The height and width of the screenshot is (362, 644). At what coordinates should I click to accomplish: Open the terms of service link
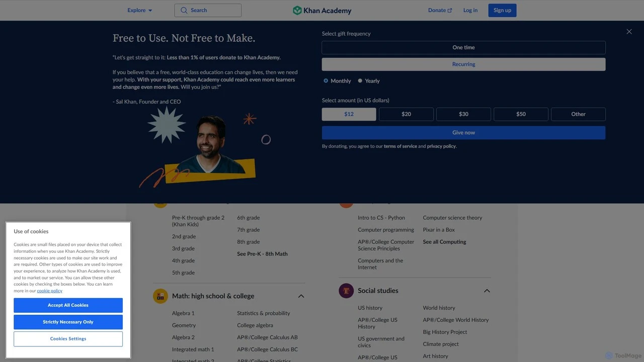[x=400, y=146]
